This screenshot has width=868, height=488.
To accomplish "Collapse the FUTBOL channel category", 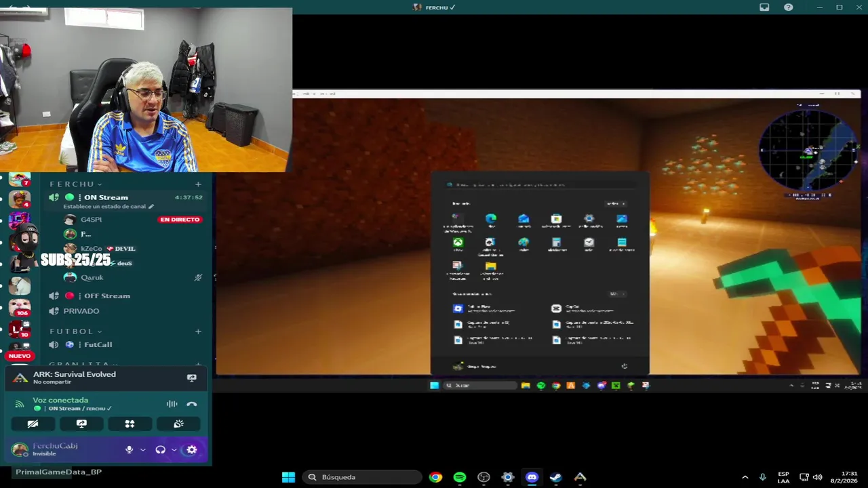I will (76, 331).
